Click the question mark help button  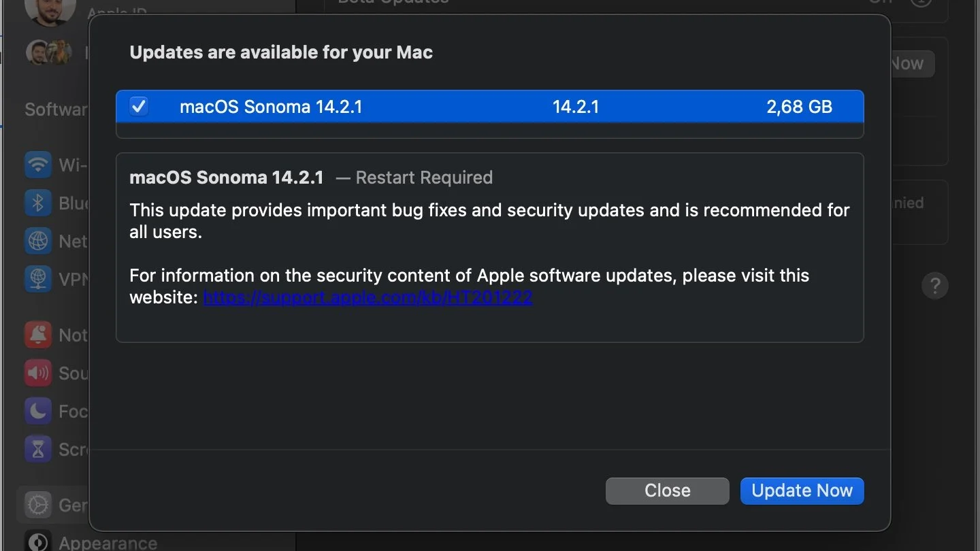[934, 285]
